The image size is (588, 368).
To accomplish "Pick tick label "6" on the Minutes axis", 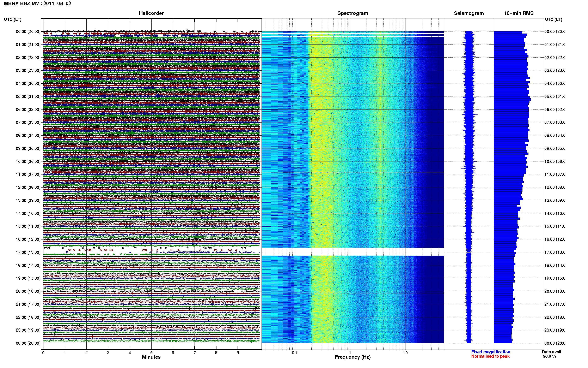I will coord(173,353).
